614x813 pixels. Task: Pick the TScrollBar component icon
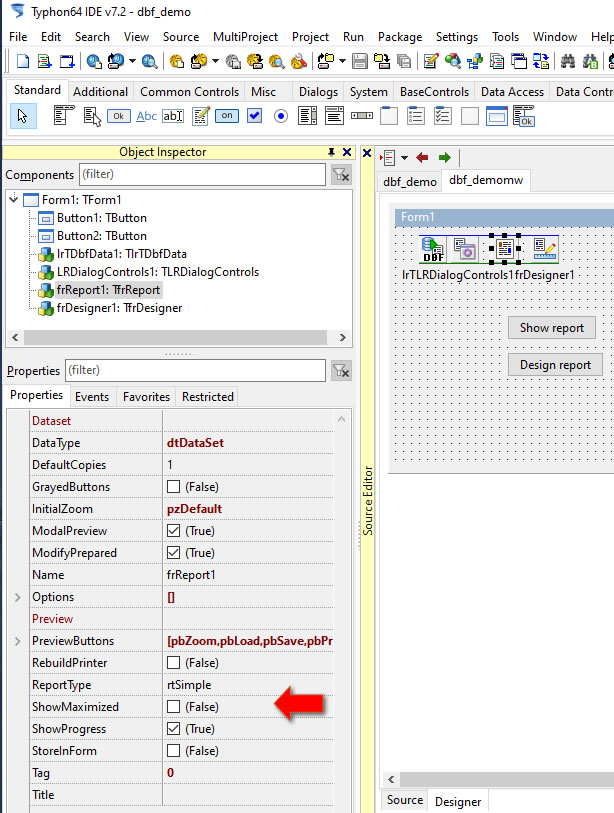(x=361, y=116)
